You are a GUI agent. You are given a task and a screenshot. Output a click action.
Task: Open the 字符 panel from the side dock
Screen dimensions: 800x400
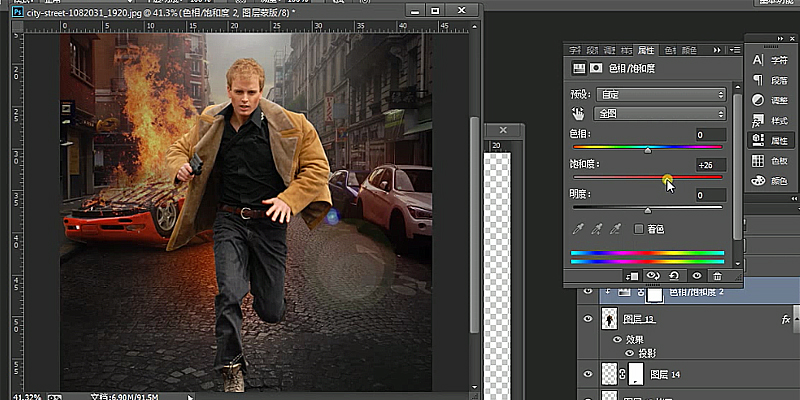770,60
